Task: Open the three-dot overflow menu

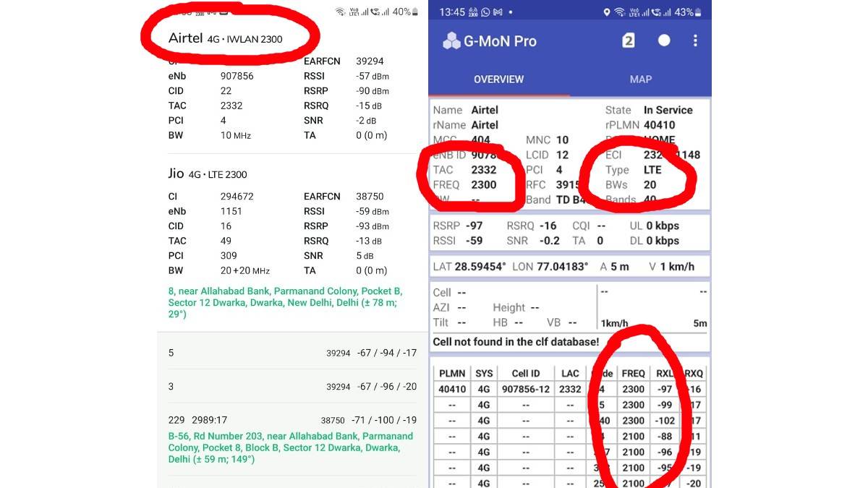Action: [695, 41]
